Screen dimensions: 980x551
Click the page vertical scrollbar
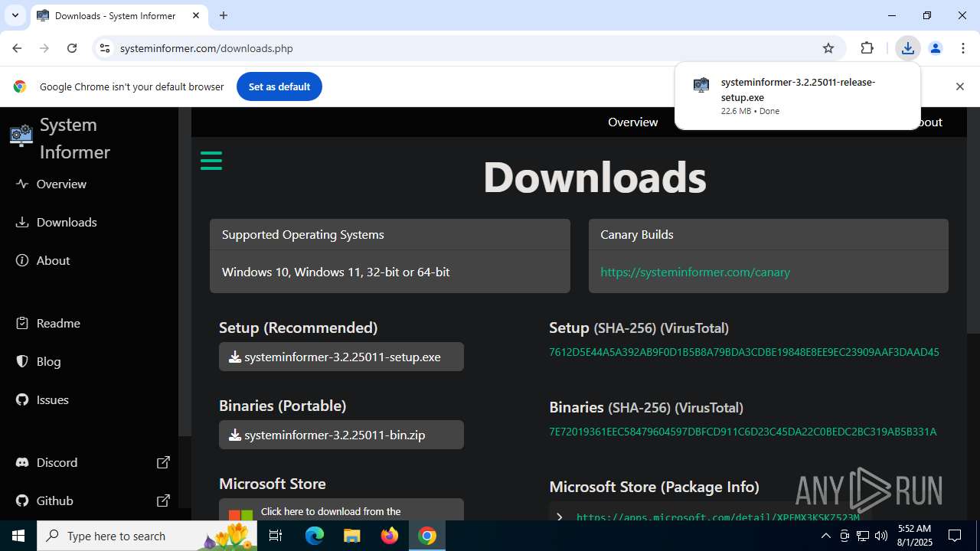coord(973,220)
